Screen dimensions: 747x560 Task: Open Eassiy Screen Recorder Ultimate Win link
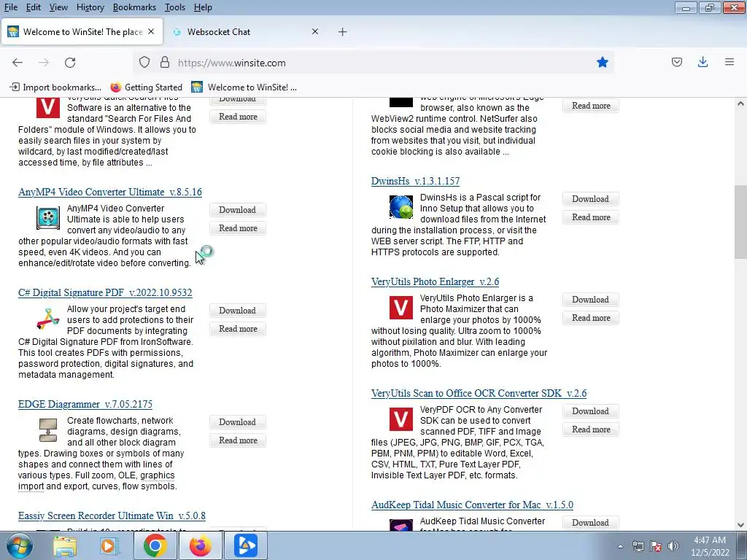pyautogui.click(x=112, y=516)
